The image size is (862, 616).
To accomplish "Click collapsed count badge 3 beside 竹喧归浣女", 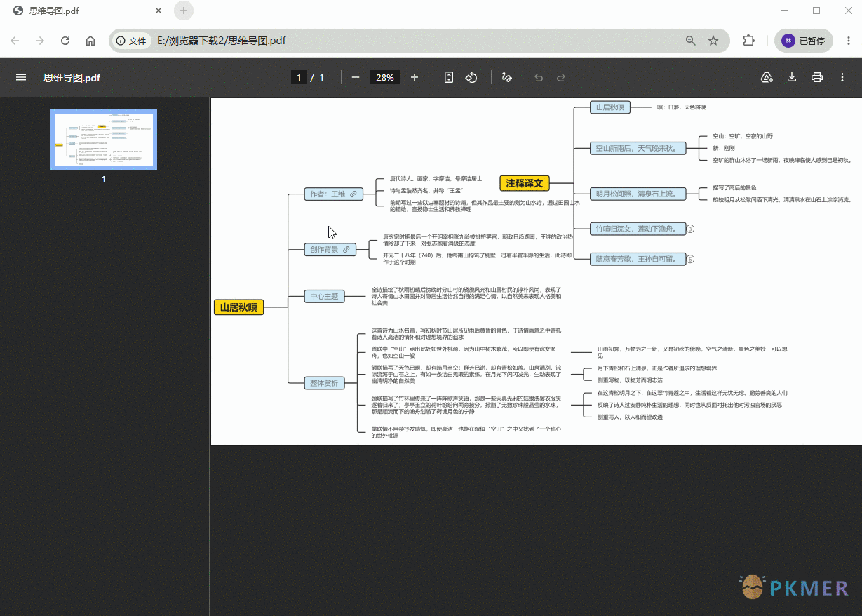I will click(690, 229).
